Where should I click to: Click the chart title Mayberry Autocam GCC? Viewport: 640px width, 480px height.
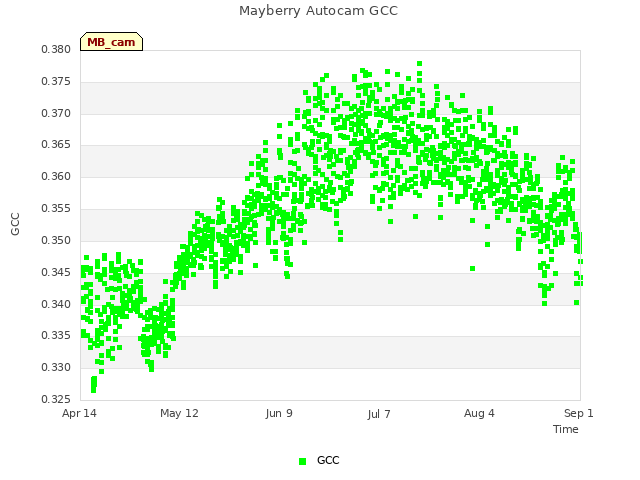(318, 11)
